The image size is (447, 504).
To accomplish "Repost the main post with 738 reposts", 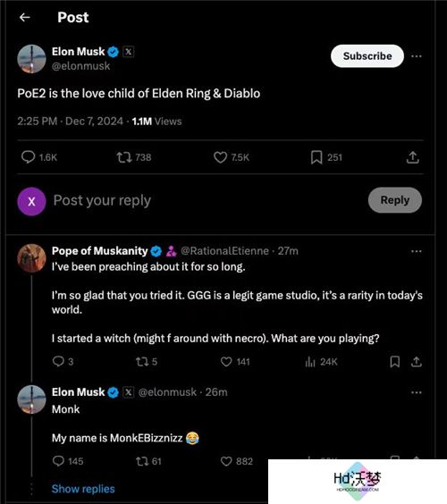I will pyautogui.click(x=123, y=157).
